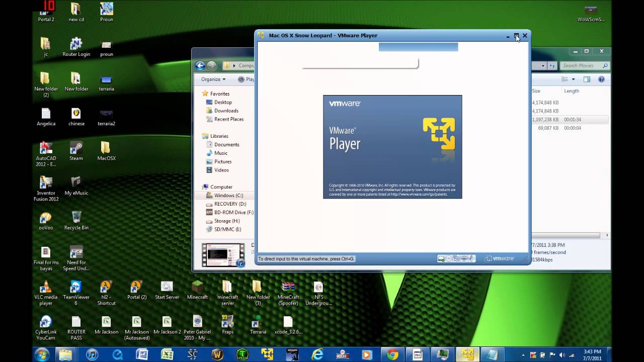This screenshot has height=362, width=644.
Task: Click the sound card status icon in VMware Player
Action: click(x=471, y=258)
